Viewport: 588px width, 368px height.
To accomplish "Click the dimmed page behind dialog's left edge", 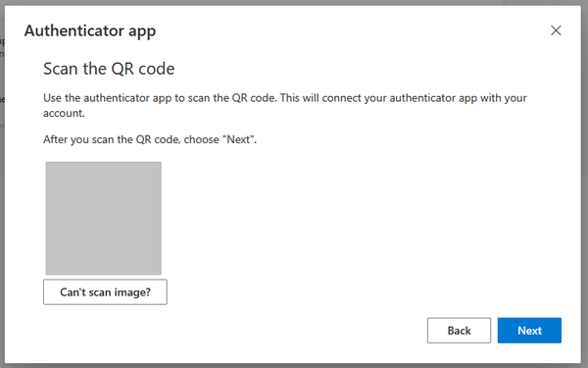I will (x=2, y=187).
